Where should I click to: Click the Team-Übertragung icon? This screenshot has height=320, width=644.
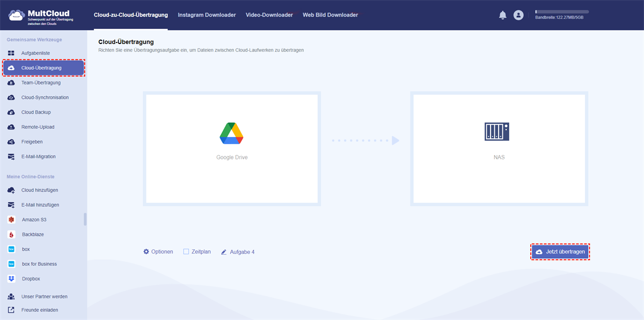click(11, 83)
